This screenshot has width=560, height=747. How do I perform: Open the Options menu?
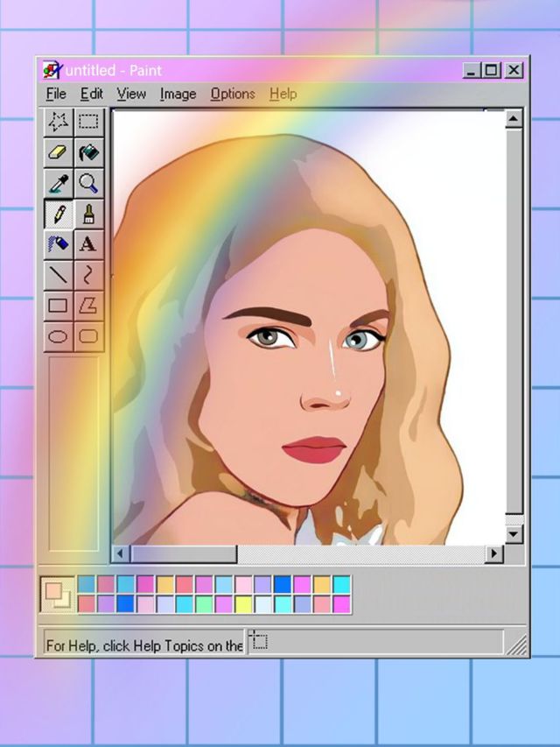pos(233,94)
